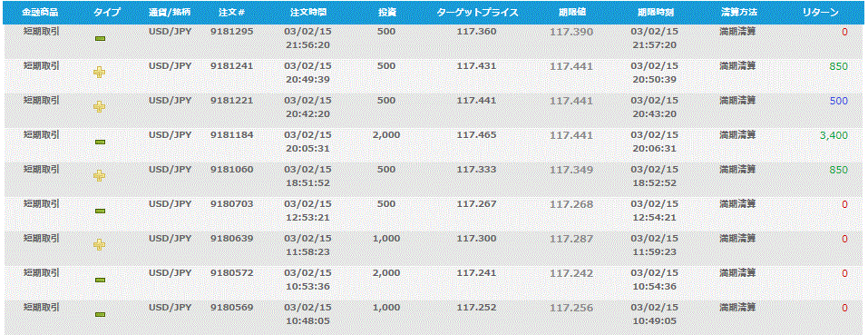
Task: Click the 3,400 return value
Action: click(834, 134)
